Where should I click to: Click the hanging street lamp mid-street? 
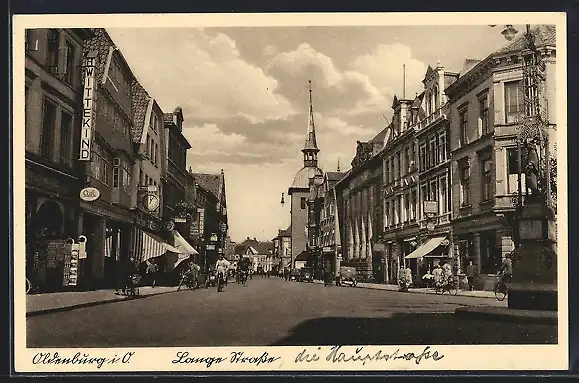[x=282, y=199]
